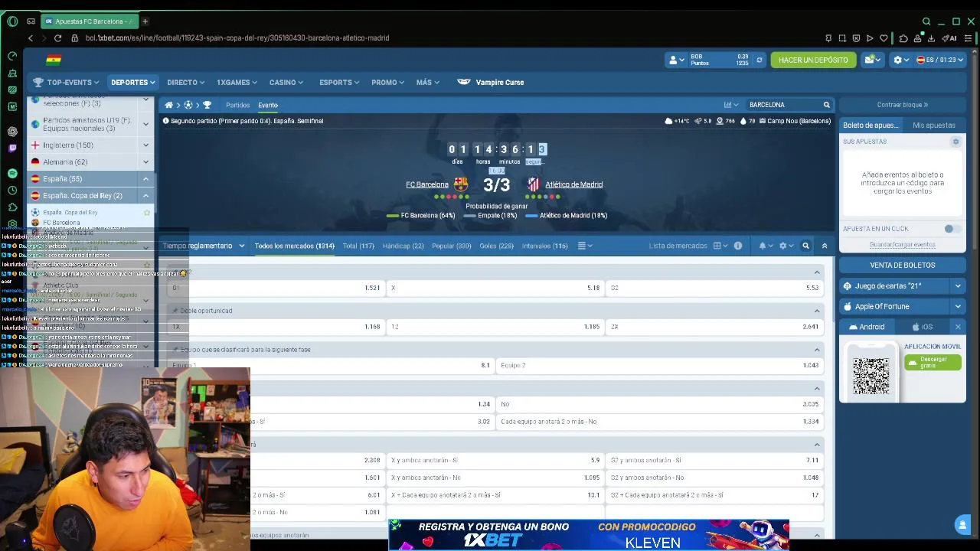The width and height of the screenshot is (980, 551).
Task: Open the DIRECTO menu
Action: pyautogui.click(x=185, y=82)
